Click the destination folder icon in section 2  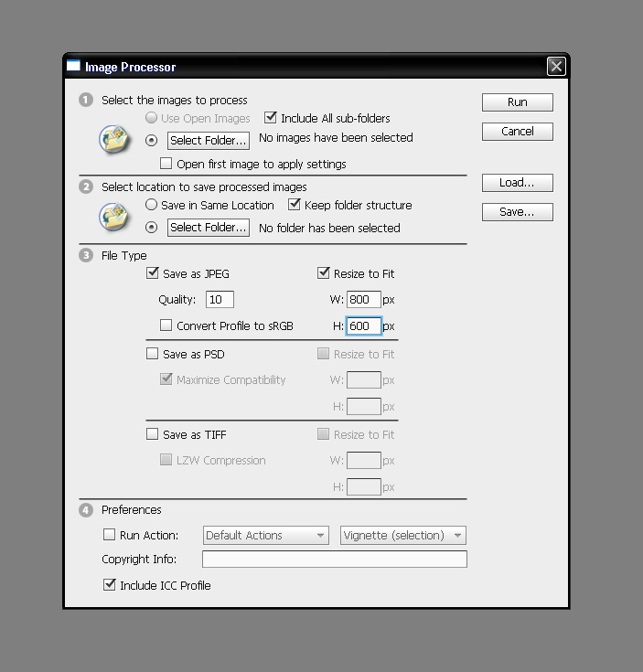113,217
